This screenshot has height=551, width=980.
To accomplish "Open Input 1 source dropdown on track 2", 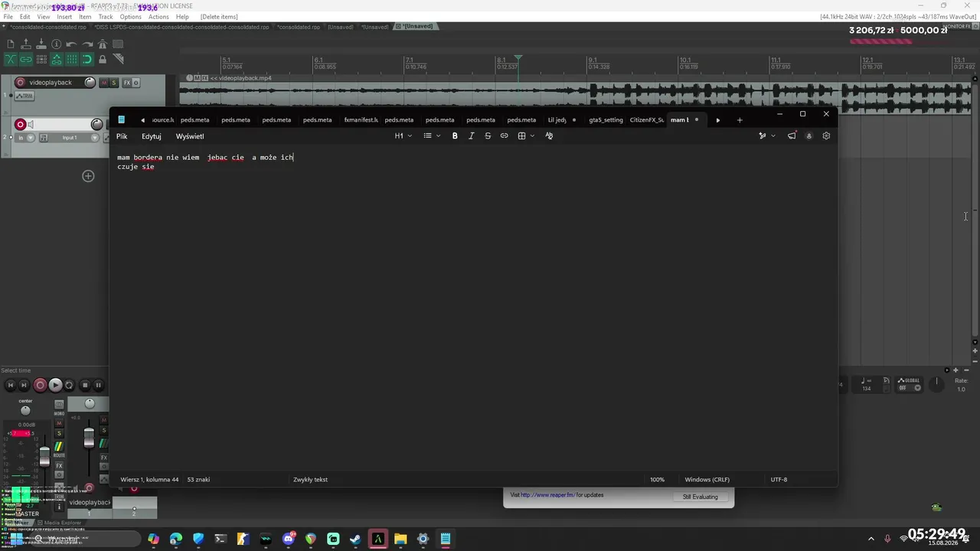I will point(76,138).
